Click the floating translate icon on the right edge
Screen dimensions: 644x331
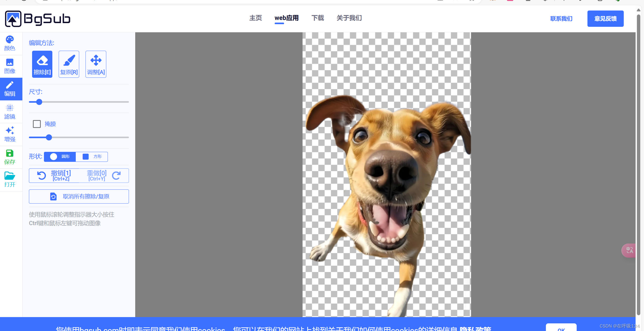pyautogui.click(x=629, y=250)
